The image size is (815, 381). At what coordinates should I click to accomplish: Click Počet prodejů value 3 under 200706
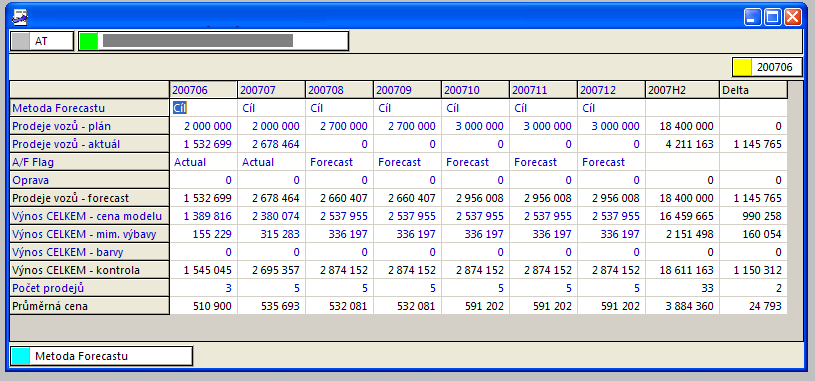pos(203,288)
